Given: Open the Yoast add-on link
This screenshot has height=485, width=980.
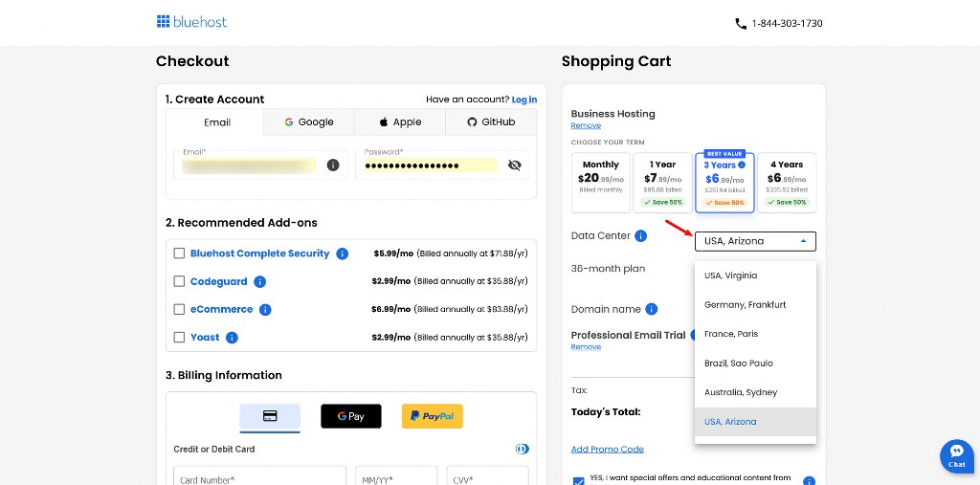Looking at the screenshot, I should (205, 338).
